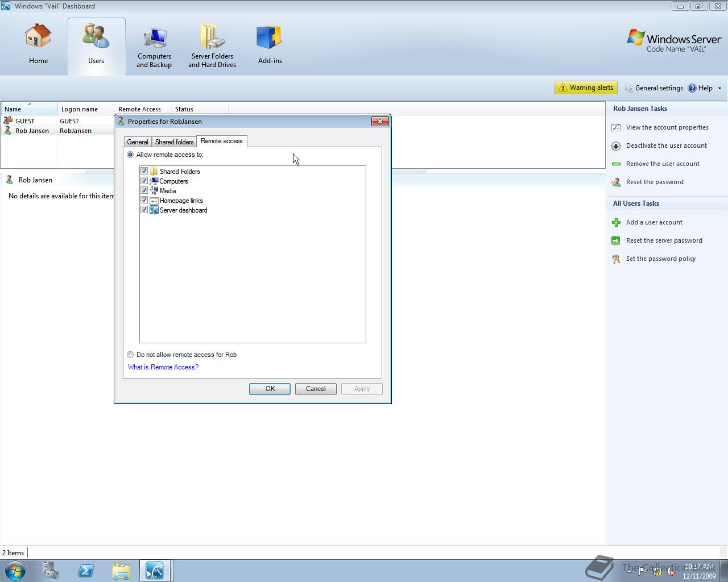Select Allow remote access to option
Viewport: 728px width, 582px height.
130,155
